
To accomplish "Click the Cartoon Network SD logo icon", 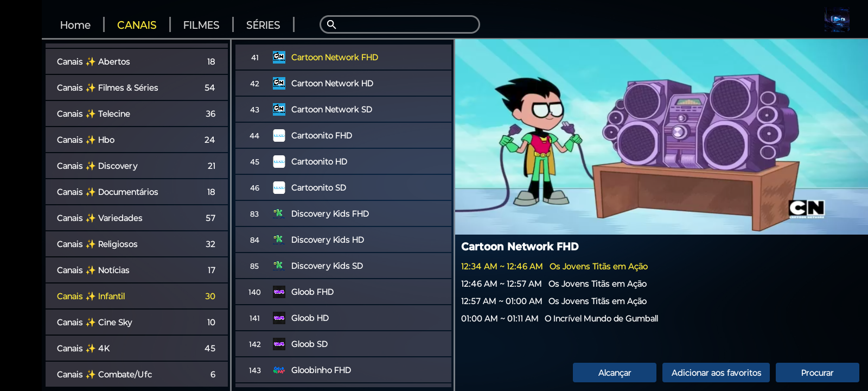I will pos(279,109).
